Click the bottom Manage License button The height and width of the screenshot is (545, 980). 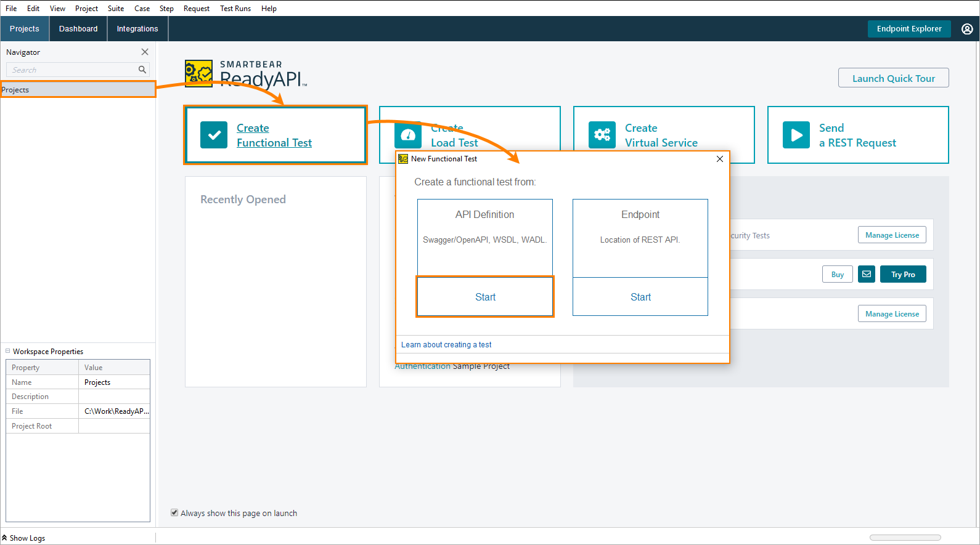892,314
